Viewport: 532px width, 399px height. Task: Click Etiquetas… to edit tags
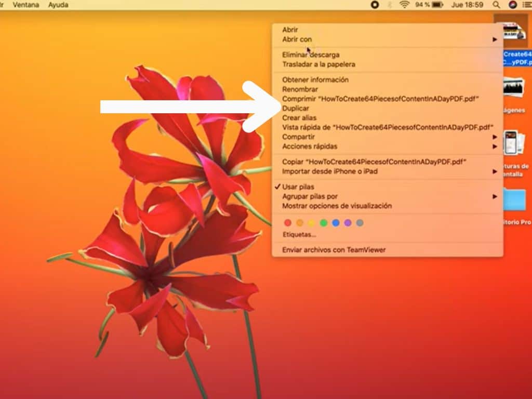(299, 235)
